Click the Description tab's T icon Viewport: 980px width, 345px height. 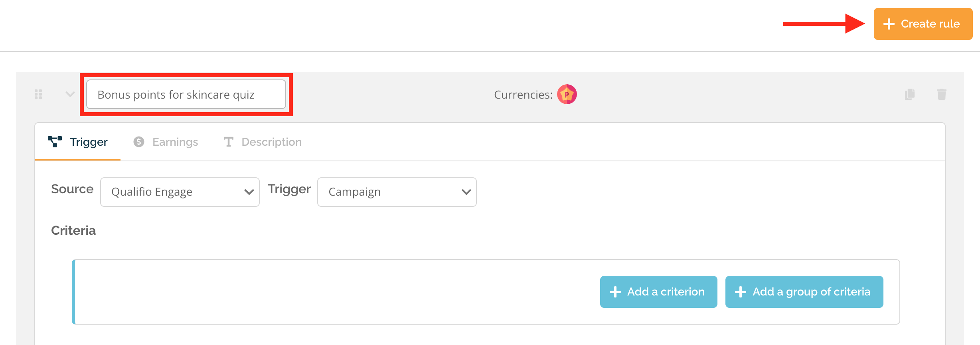coord(228,142)
